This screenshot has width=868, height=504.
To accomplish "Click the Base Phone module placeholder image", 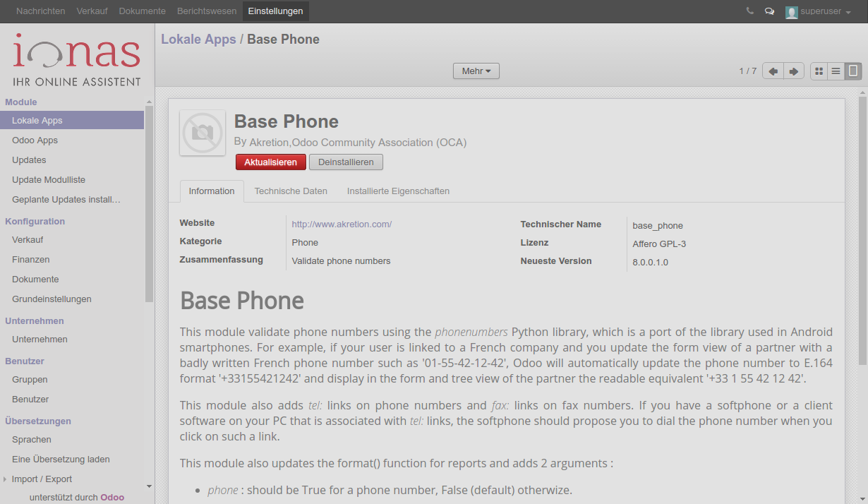I will point(203,132).
